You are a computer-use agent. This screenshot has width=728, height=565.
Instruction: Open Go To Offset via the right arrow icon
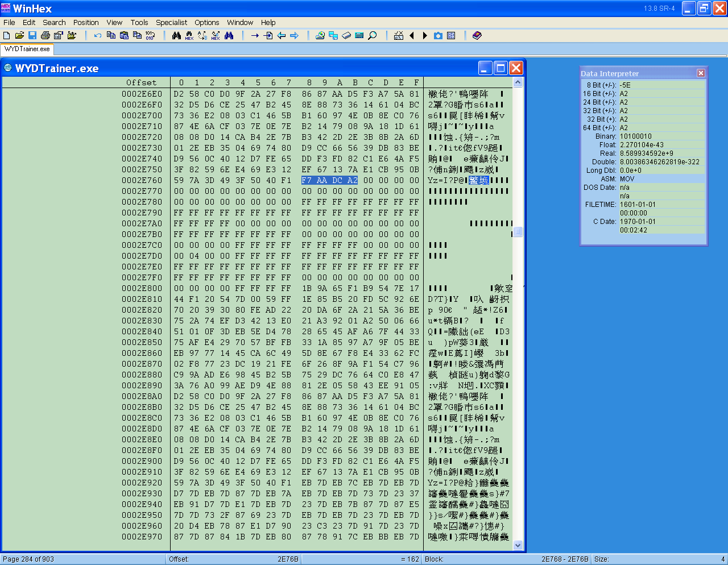click(x=255, y=35)
